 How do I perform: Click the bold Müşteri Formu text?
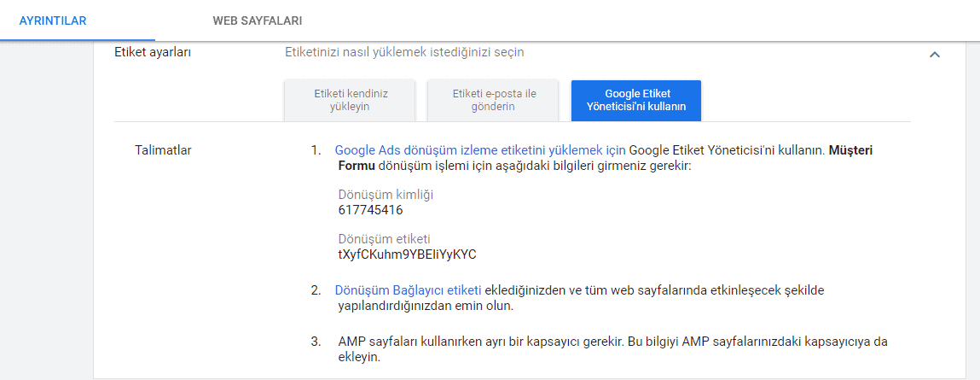coord(605,159)
